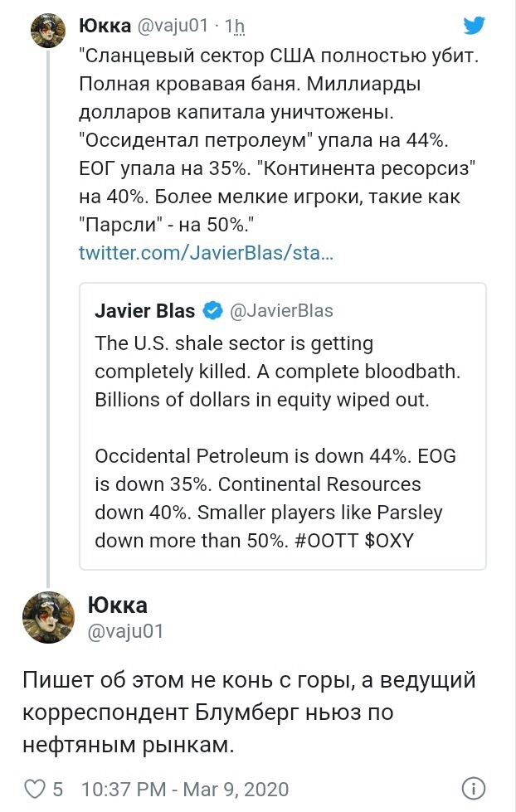The image size is (516, 812).
Task: Open Юкка's avatar beside the reply
Action: click(x=49, y=617)
